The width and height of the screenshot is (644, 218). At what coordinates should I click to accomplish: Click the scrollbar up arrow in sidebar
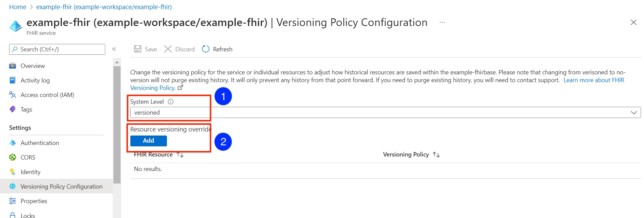(117, 62)
